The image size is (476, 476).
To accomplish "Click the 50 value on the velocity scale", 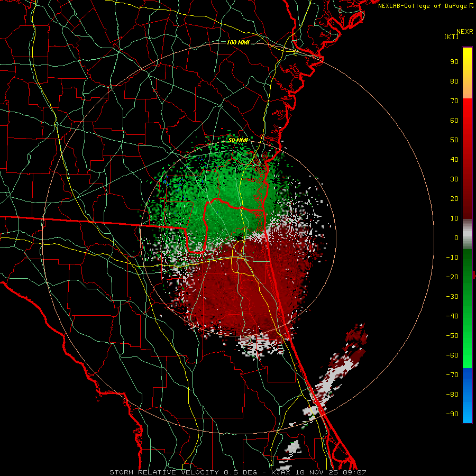I will pyautogui.click(x=454, y=140).
